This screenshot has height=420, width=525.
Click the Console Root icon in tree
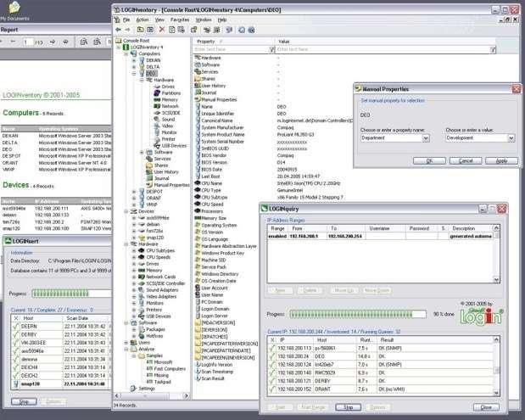[x=119, y=41]
